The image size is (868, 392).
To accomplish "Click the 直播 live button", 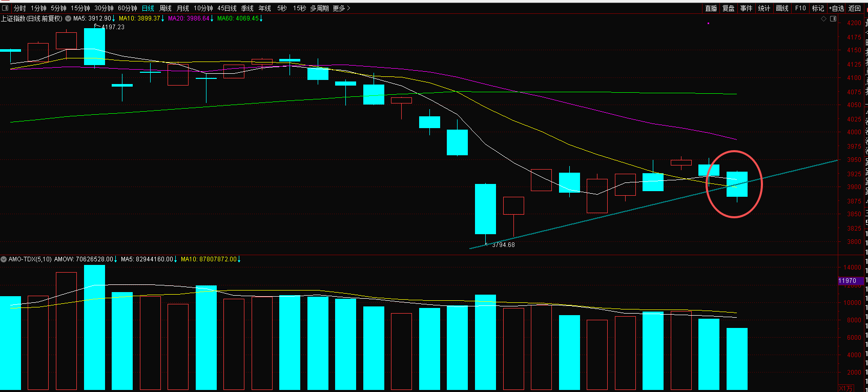I will 711,8.
